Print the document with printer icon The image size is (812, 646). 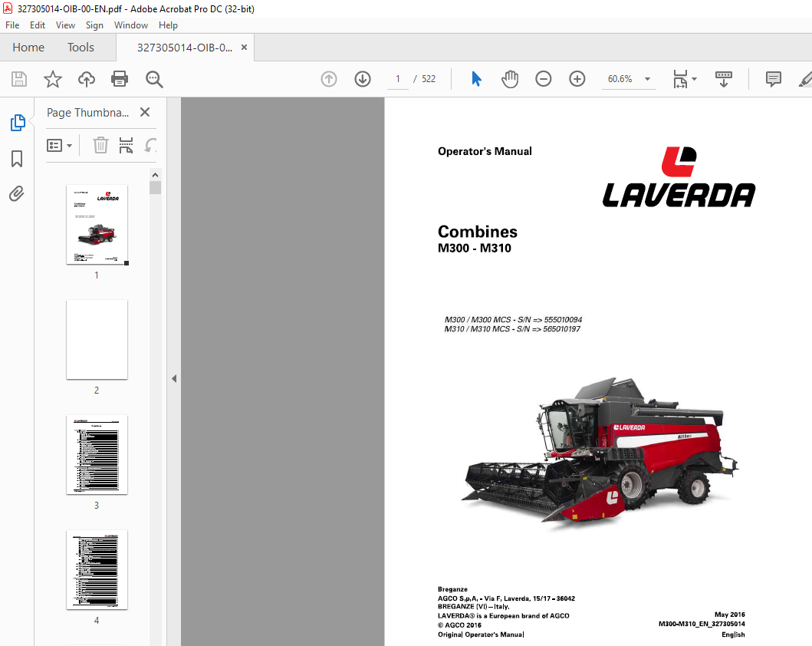[120, 79]
